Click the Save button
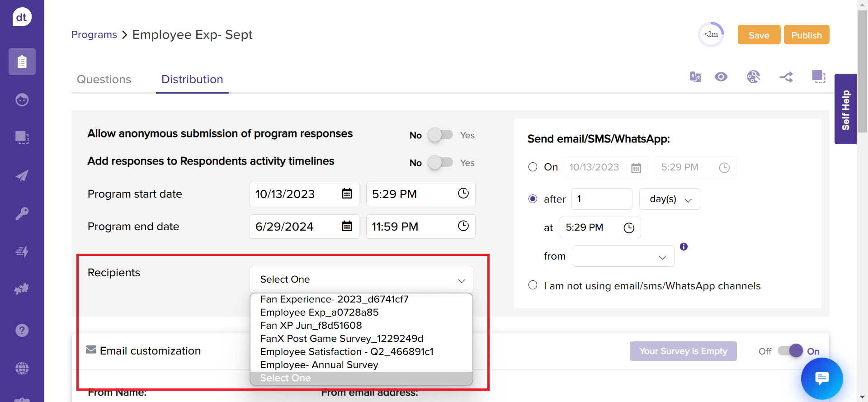868x402 pixels. click(759, 35)
